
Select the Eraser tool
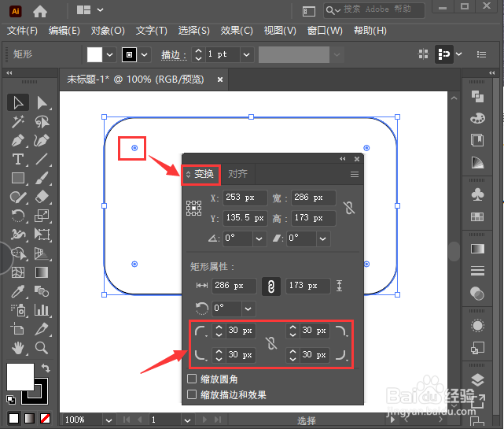tap(42, 197)
